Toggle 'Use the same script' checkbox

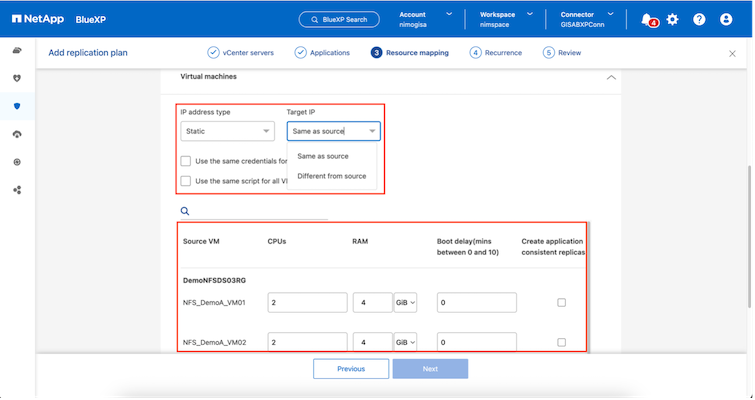[186, 181]
